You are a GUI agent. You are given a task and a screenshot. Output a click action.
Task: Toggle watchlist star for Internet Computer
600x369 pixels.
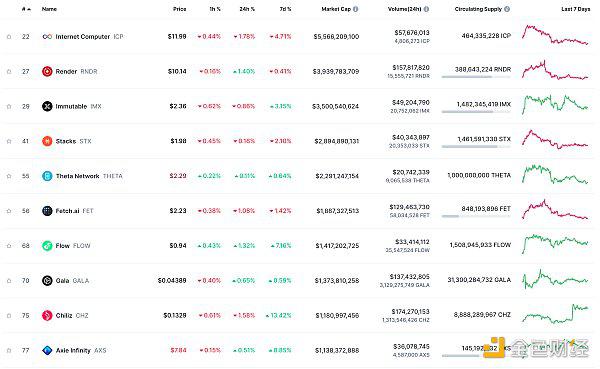point(9,37)
